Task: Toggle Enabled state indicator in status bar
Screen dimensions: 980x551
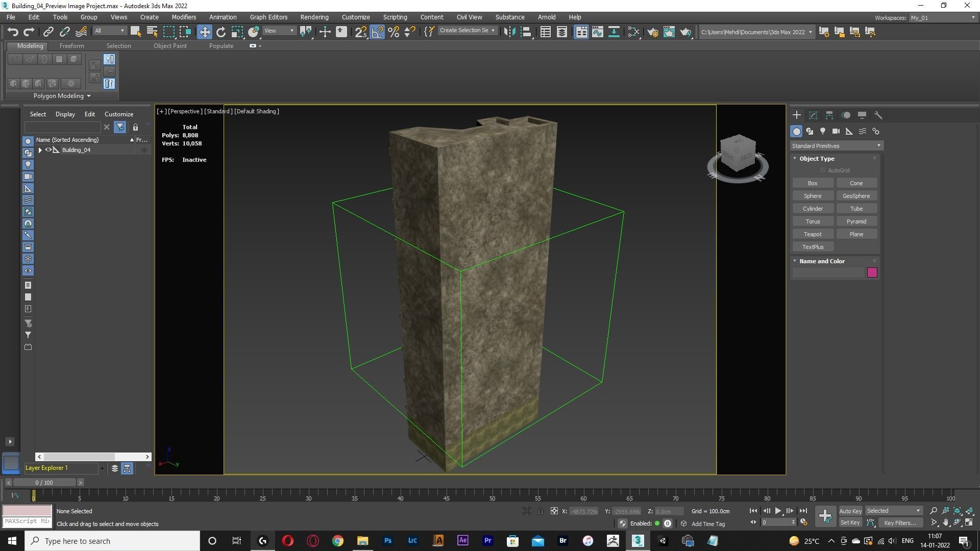Action: [657, 523]
